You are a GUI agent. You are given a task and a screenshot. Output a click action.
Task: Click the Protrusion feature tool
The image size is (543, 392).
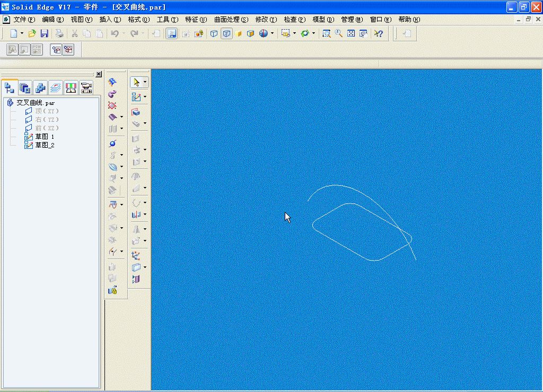pyautogui.click(x=136, y=112)
